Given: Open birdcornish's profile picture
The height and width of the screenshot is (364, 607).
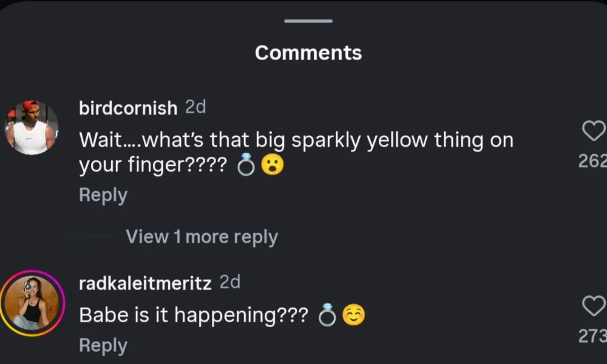Looking at the screenshot, I should [32, 127].
